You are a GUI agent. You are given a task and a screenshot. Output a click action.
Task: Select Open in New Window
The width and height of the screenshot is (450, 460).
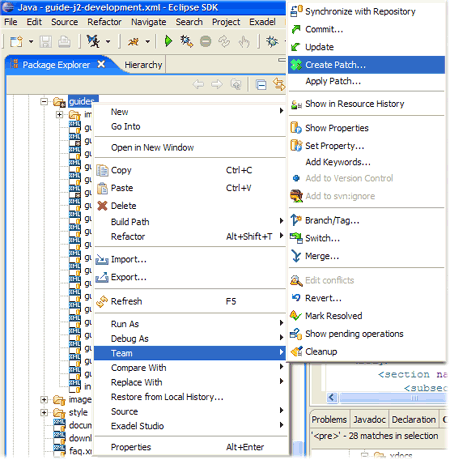[190, 148]
